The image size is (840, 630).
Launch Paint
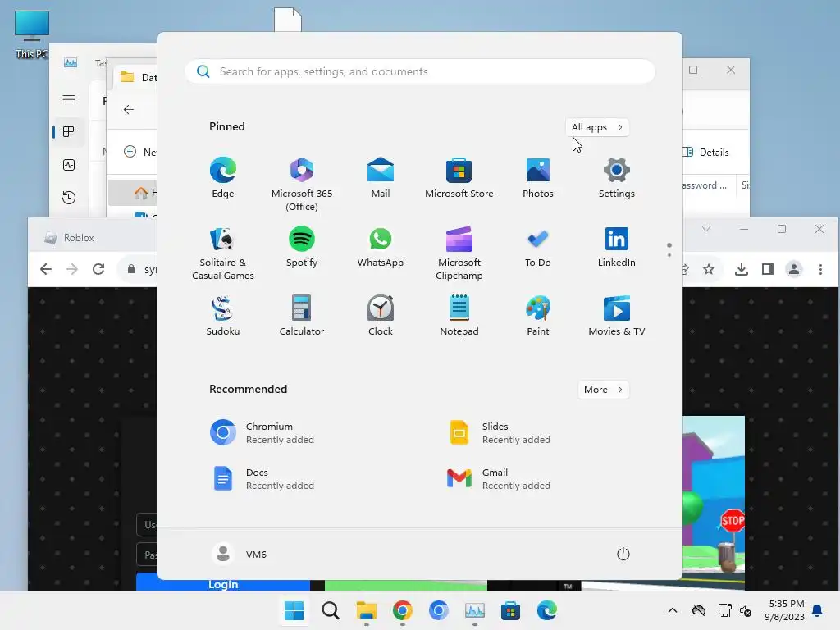[x=538, y=316]
